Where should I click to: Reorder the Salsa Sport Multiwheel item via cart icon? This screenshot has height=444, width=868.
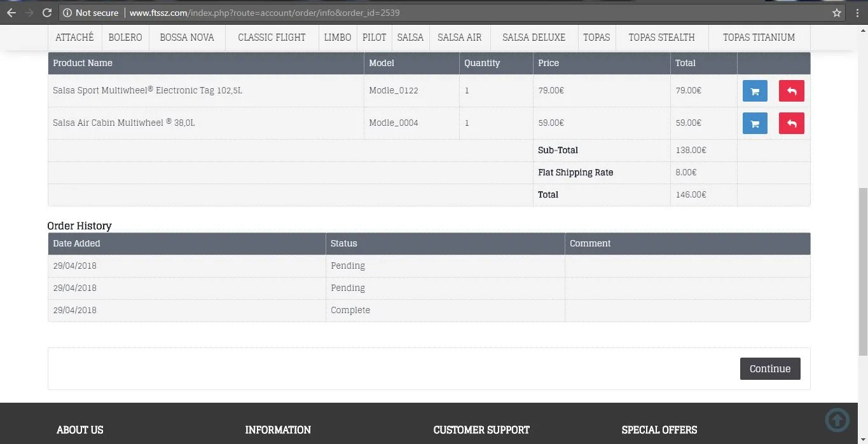tap(755, 91)
